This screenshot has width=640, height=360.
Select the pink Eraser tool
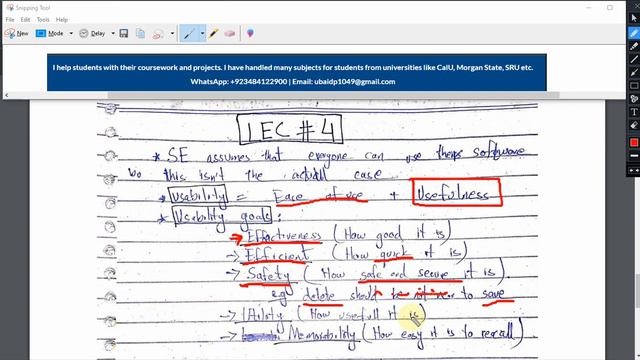point(230,33)
